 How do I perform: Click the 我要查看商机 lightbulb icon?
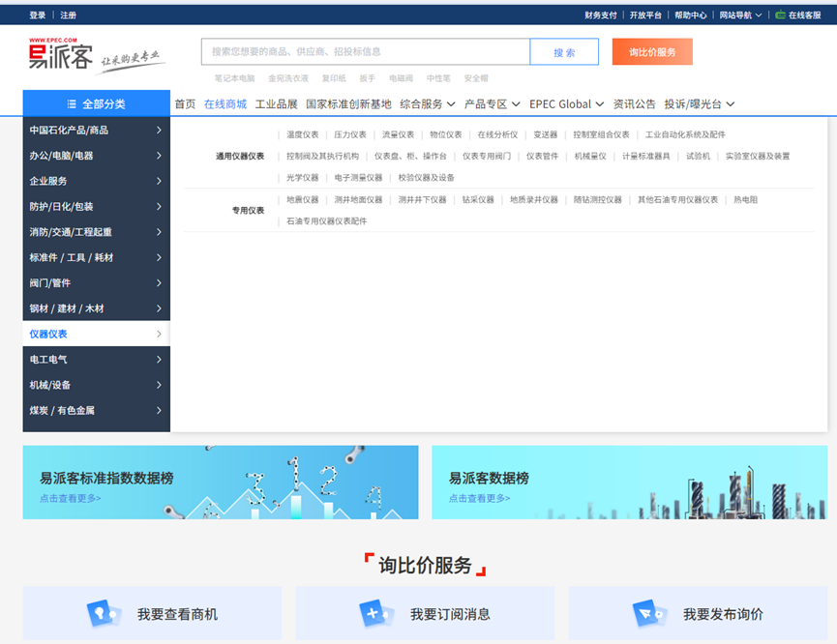pyautogui.click(x=103, y=614)
